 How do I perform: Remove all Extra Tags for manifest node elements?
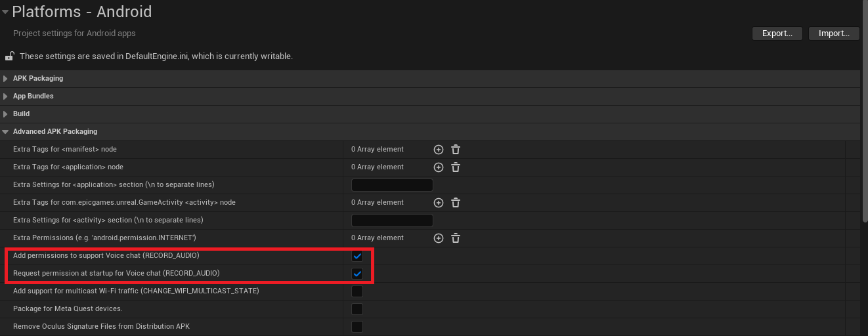click(x=456, y=150)
